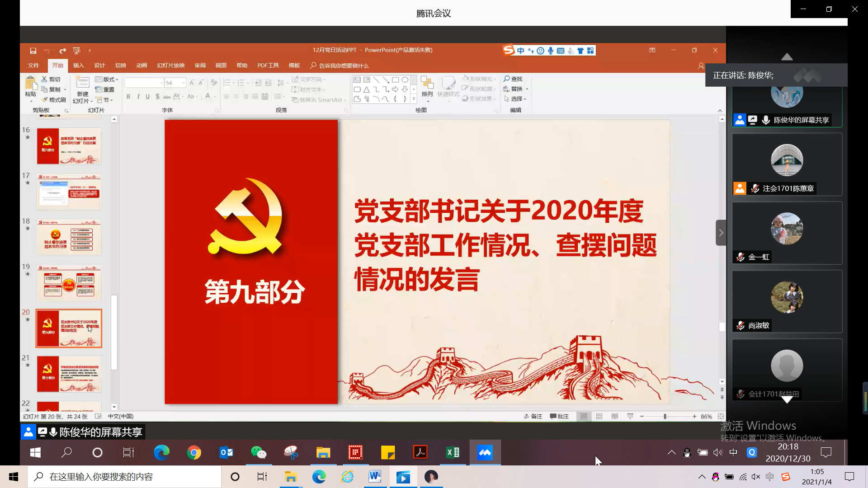
Task: Select the oval shape in shapes gallery
Action: pos(405,80)
